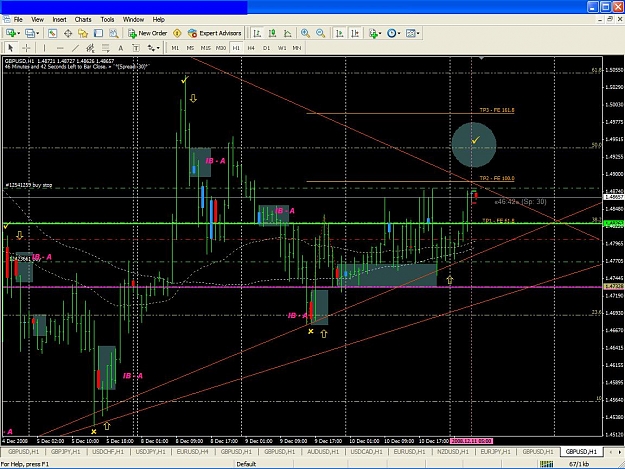This screenshot has width=625, height=469.
Task: Switch to W1 weekly timeframe
Action: point(282,48)
